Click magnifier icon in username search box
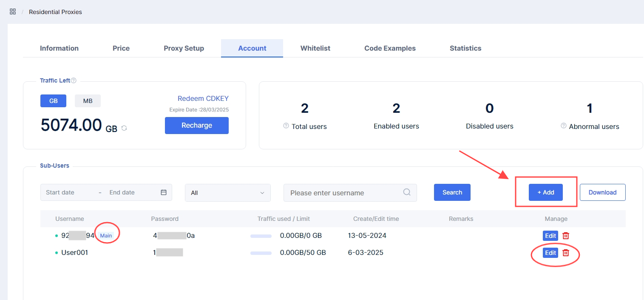The height and width of the screenshot is (300, 644). pyautogui.click(x=407, y=192)
